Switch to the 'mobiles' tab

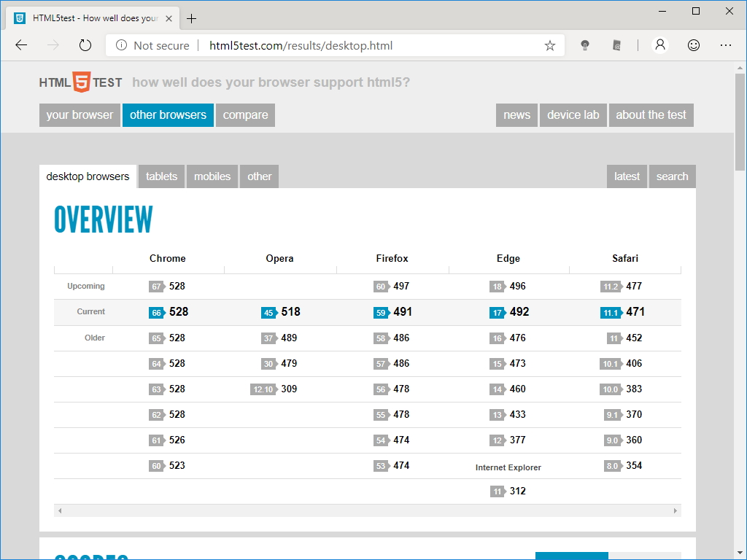point(212,176)
